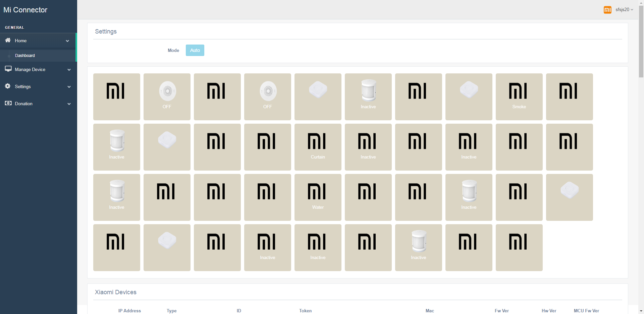Open the Water sensor device tile
644x314 pixels.
pos(318,197)
